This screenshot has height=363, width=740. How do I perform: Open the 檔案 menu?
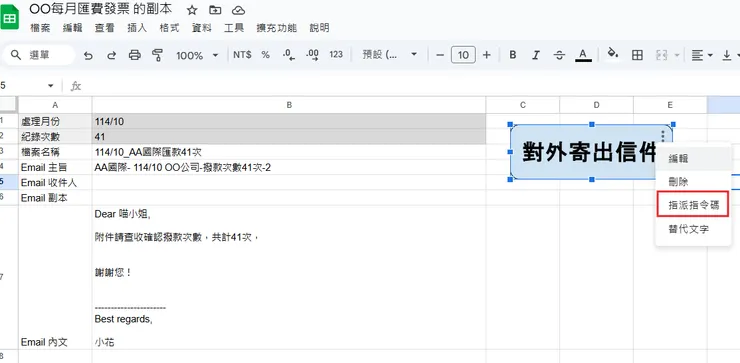click(40, 28)
